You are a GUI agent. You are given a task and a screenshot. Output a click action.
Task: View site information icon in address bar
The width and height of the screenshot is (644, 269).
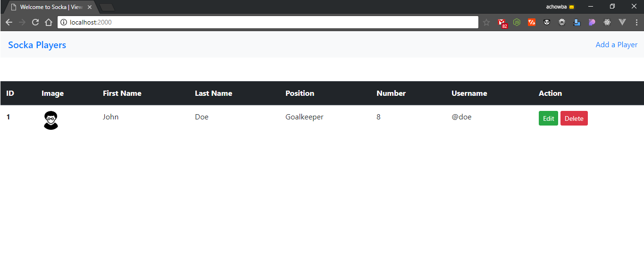pos(64,22)
